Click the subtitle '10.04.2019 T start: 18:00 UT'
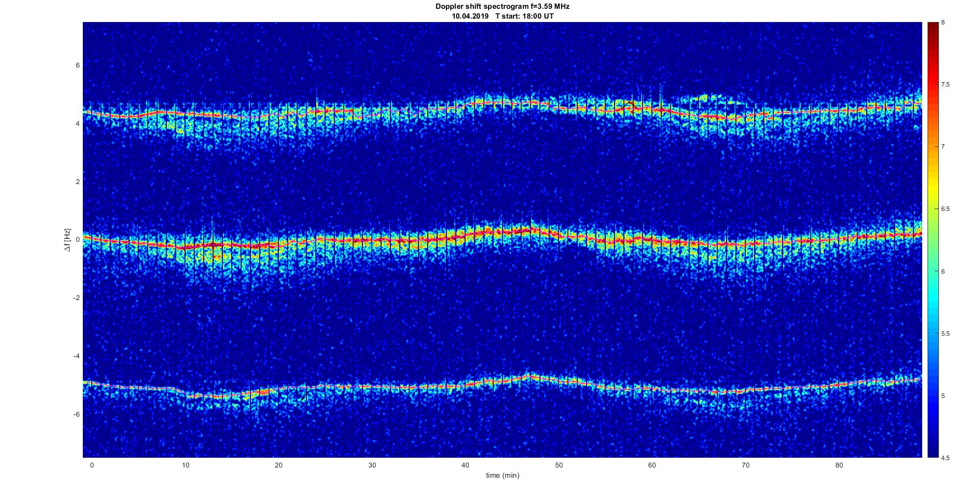 pyautogui.click(x=502, y=16)
